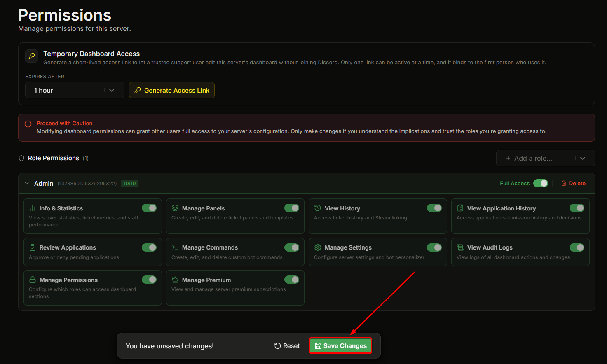Click the bar chart icon for Info & Statistics
This screenshot has height=364, width=607.
(x=33, y=208)
